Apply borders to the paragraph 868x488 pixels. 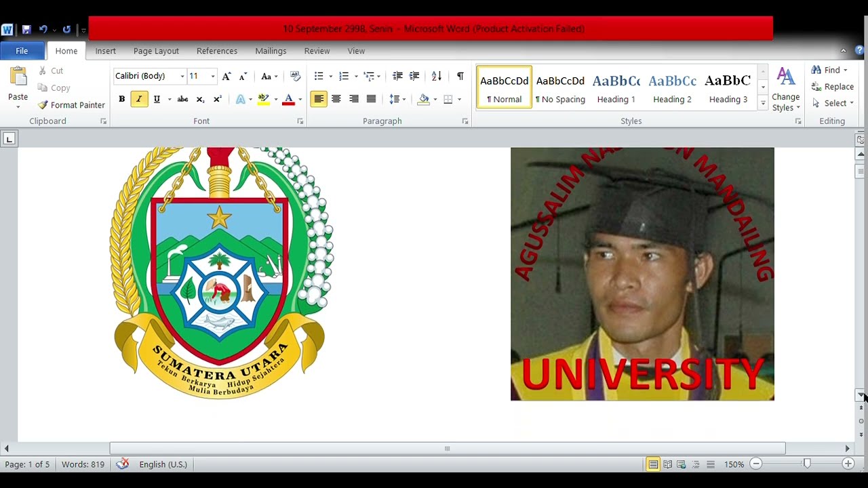[448, 99]
